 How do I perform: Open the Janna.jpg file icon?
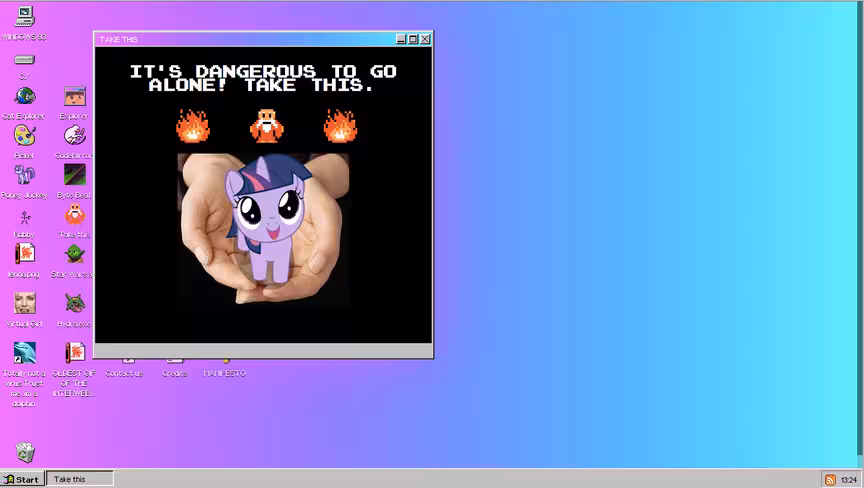coord(24,254)
